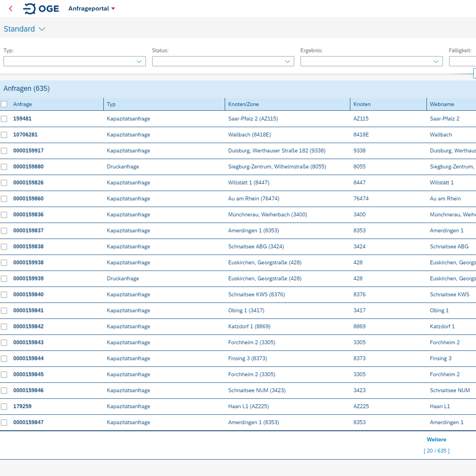This screenshot has width=476, height=476.
Task: Open request 0000159846
Action: coord(28,390)
